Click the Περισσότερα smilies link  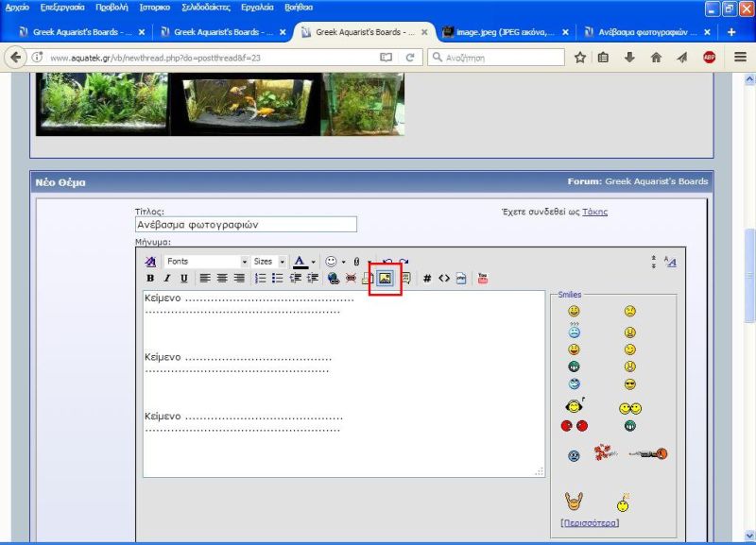coord(591,522)
